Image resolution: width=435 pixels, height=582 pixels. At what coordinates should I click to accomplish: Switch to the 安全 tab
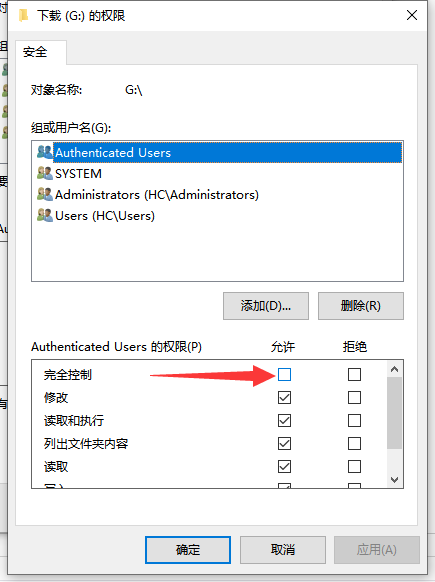[x=35, y=52]
